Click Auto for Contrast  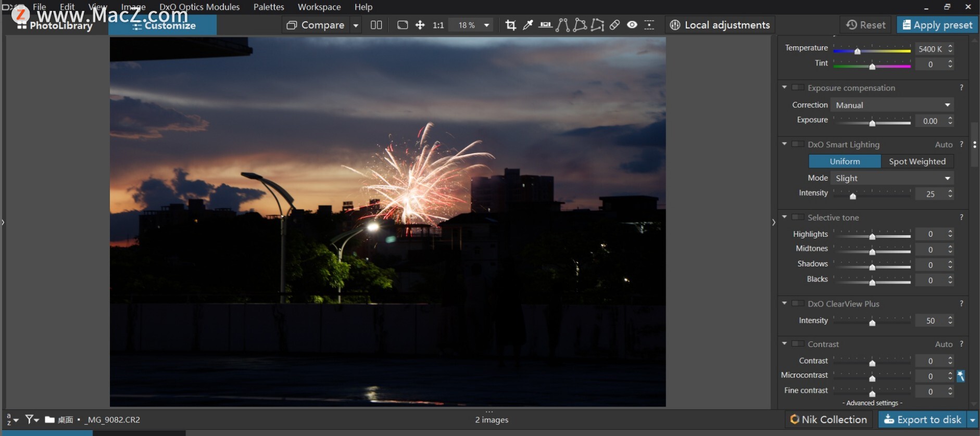[944, 344]
